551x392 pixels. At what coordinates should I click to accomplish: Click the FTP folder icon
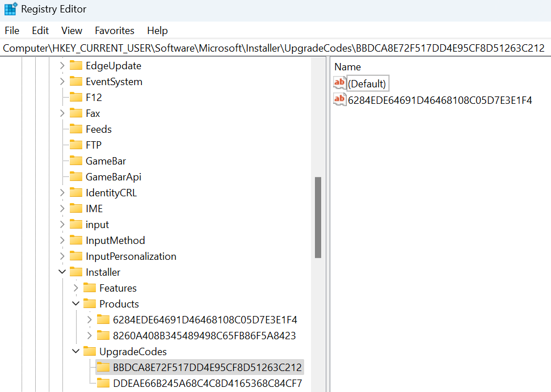click(76, 145)
